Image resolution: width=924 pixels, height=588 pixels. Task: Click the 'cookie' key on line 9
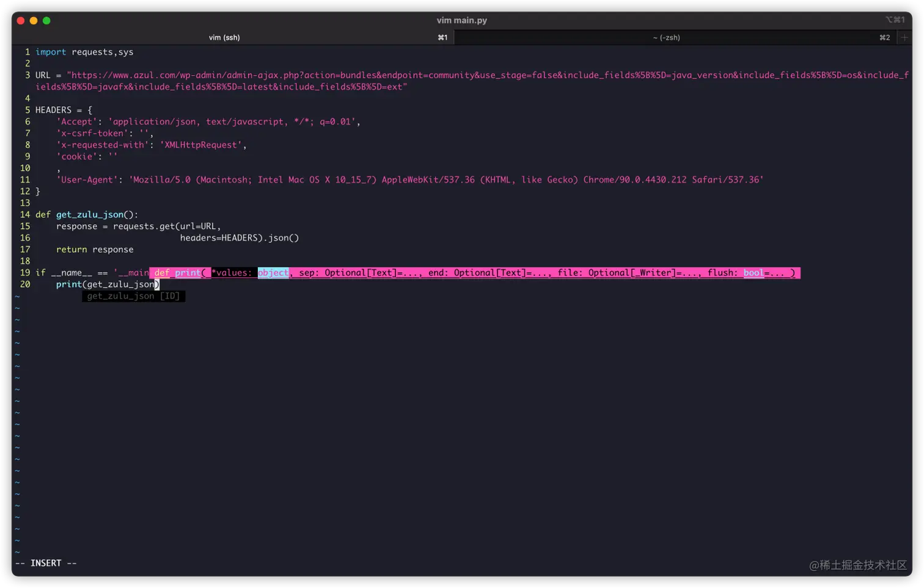77,156
